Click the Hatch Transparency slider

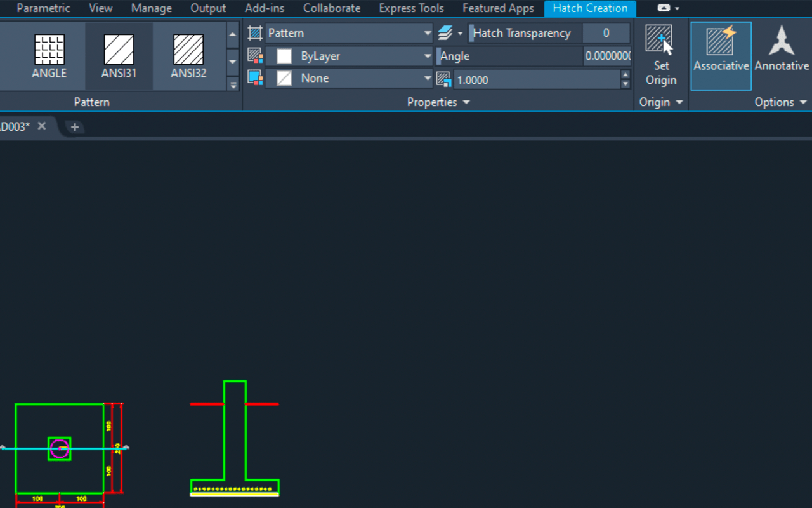click(x=525, y=33)
